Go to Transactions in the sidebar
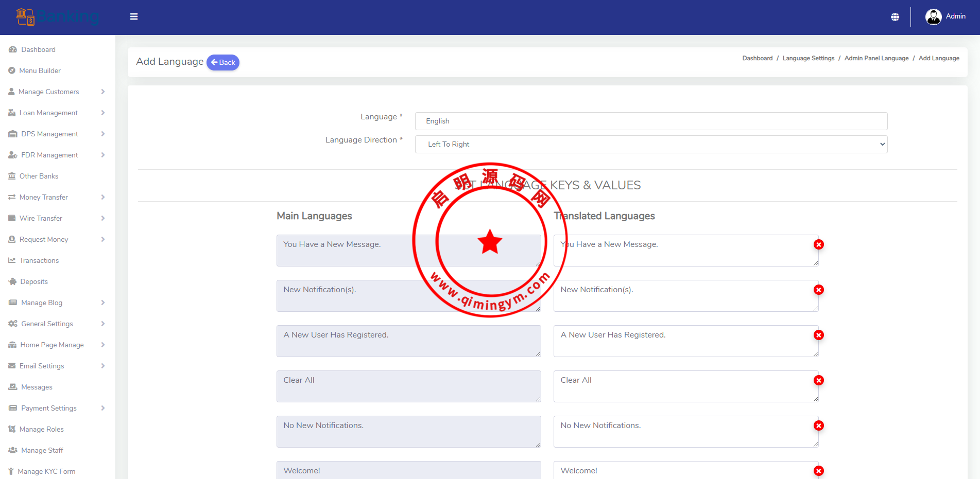 coord(39,260)
